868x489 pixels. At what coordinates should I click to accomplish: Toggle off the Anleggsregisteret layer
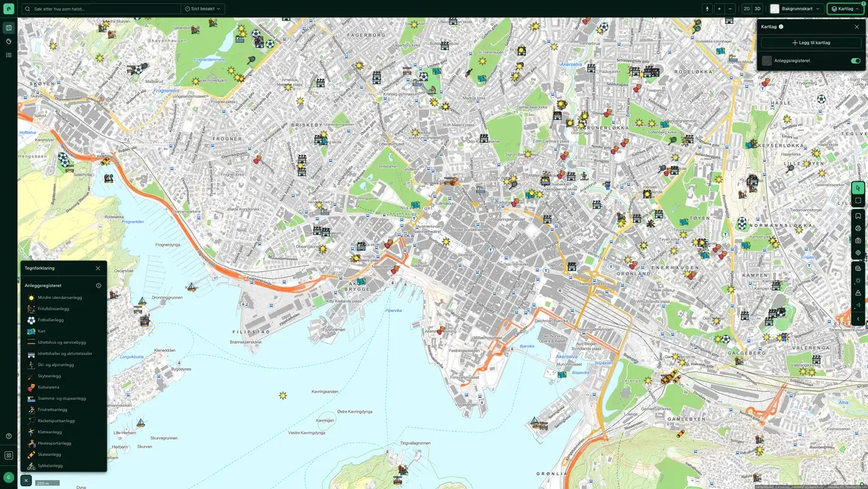(x=856, y=61)
